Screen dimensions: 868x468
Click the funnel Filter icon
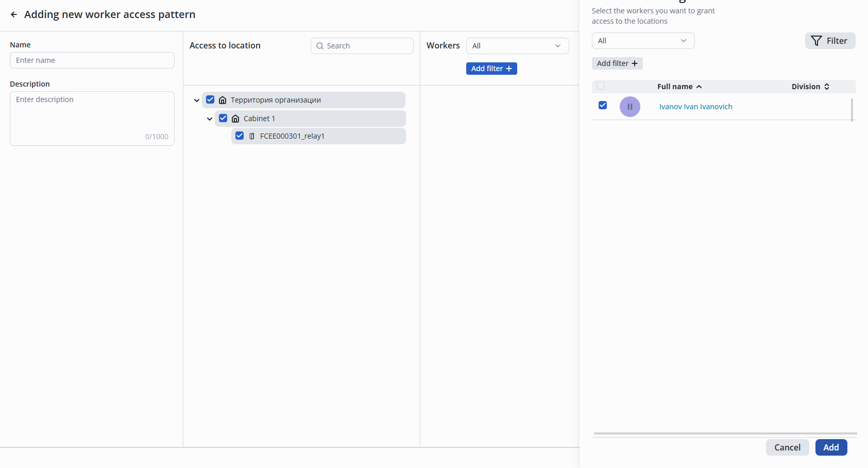pyautogui.click(x=816, y=41)
